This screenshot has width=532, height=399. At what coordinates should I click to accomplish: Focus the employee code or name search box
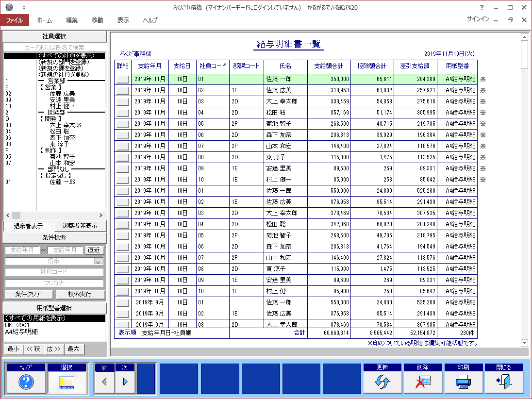[x=54, y=48]
